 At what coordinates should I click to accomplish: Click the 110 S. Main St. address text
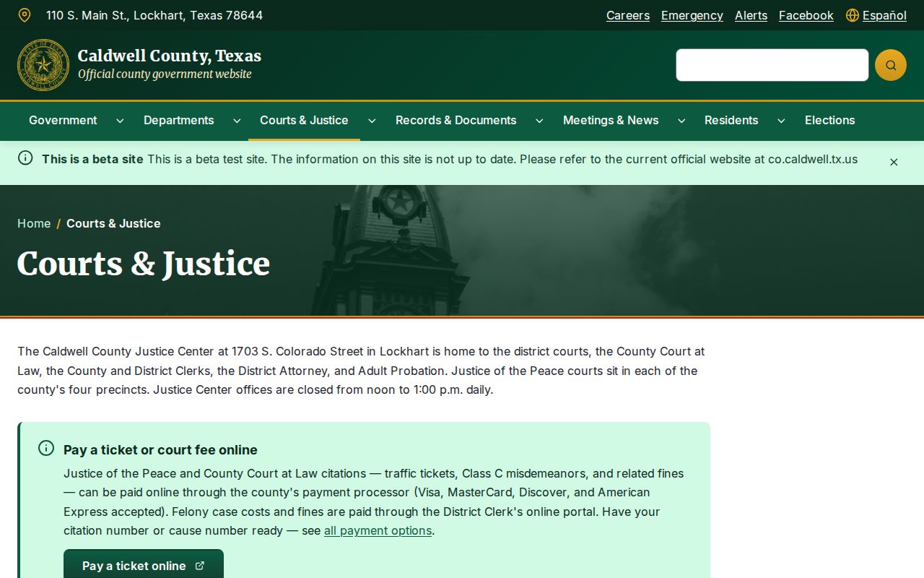tap(154, 15)
